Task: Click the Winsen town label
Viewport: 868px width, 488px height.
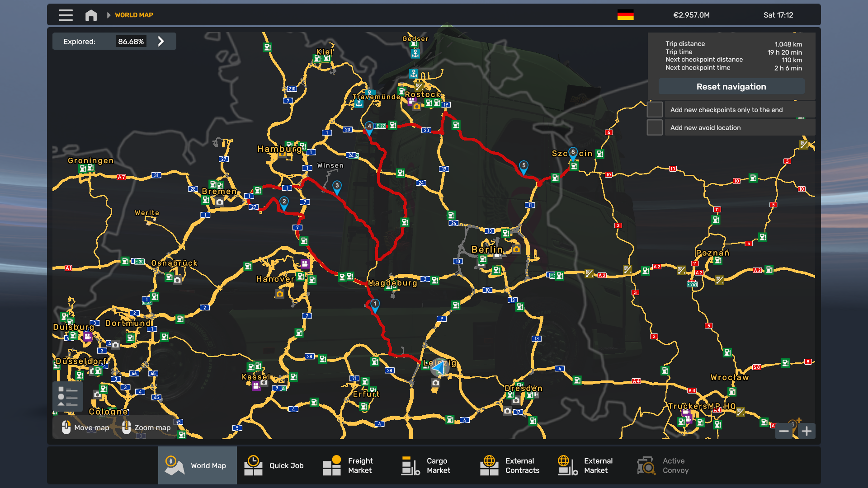Action: pos(330,165)
